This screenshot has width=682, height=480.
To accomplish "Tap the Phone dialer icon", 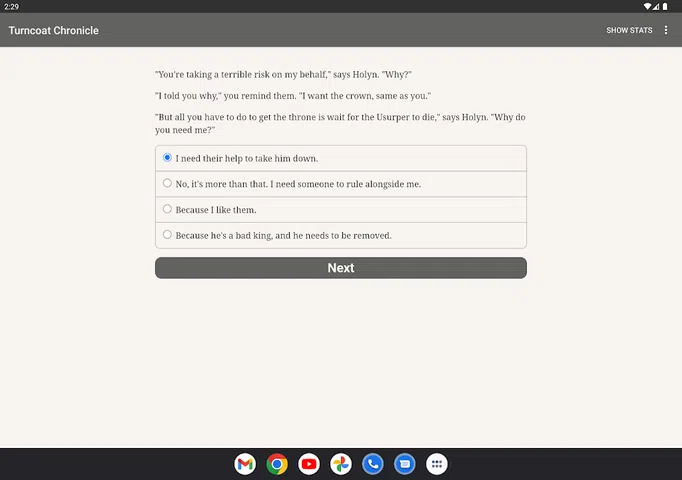I will point(373,464).
